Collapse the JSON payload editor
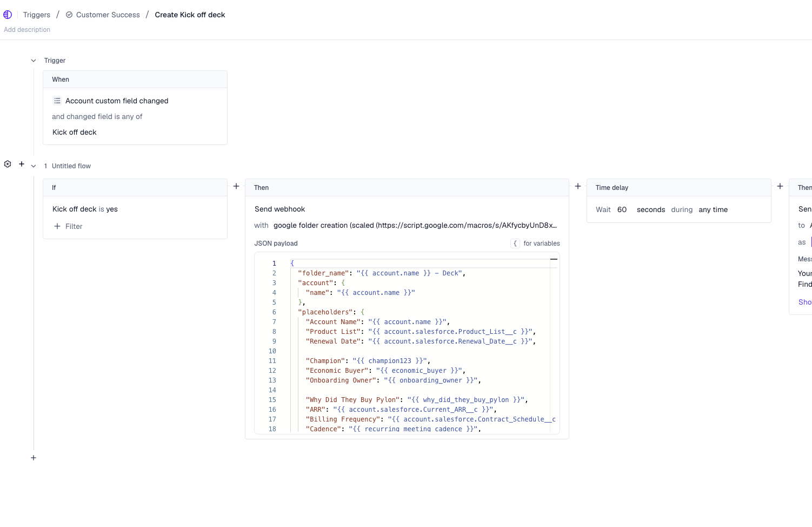812x527 pixels. 554,259
